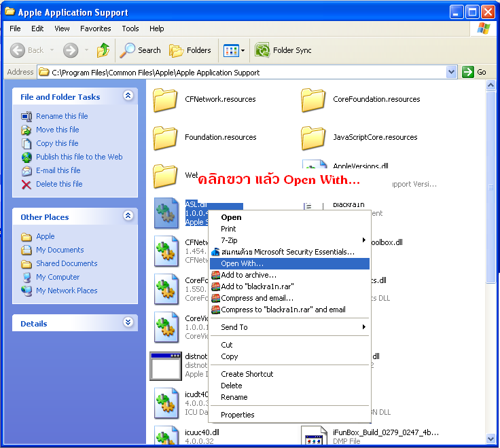Screen dimensions: 500x448
Task: Open the Help menu
Action: point(156,29)
